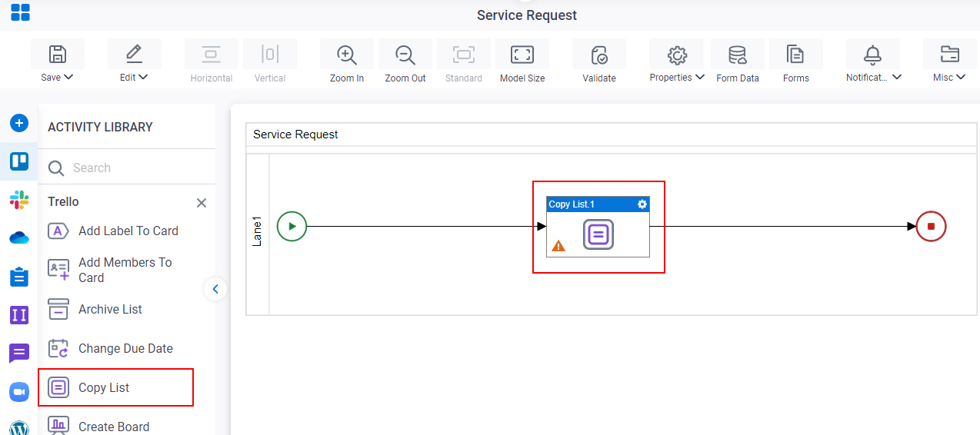
Task: Expand the Notifications dropdown arrow
Action: 897,77
